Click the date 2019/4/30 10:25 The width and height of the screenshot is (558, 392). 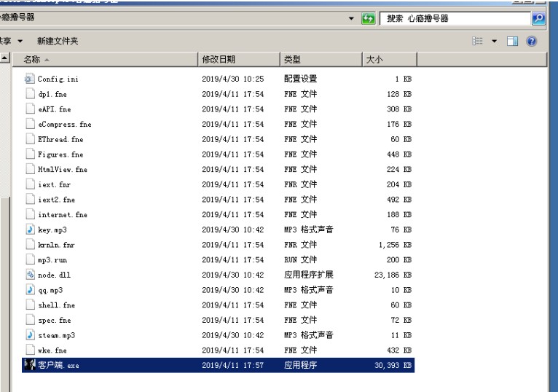click(x=232, y=79)
